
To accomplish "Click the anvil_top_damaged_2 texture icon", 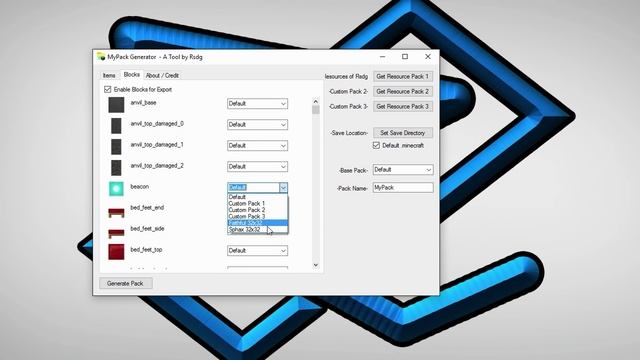I will coord(116,168).
